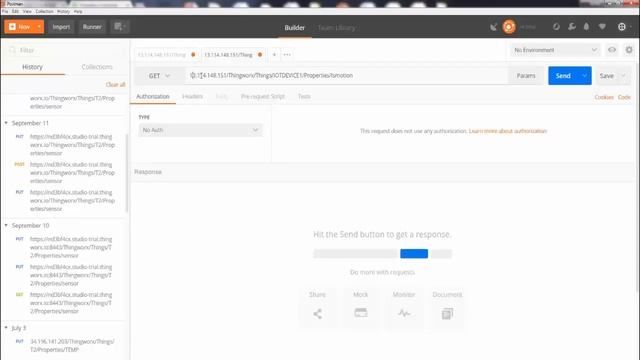Click the Document icon
Viewport: 640px width, 360px height.
pos(447,313)
